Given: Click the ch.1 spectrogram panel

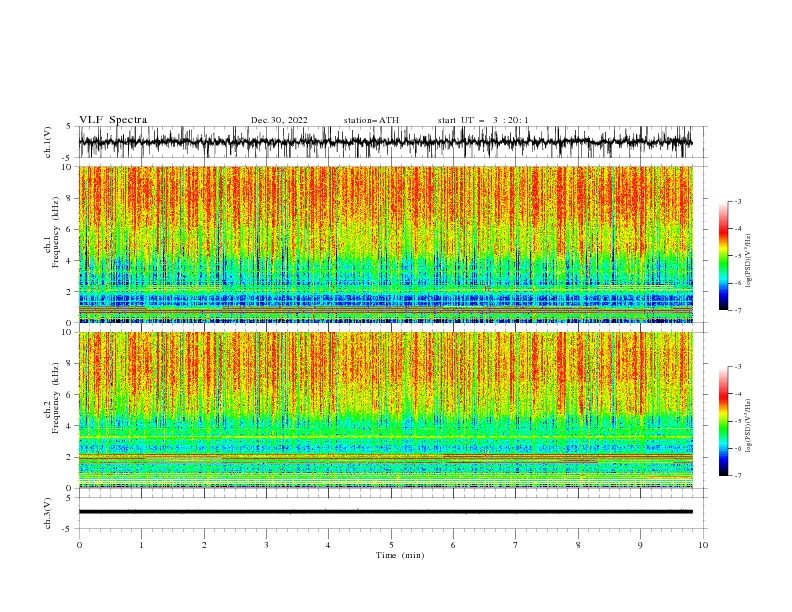Looking at the screenshot, I should click(x=385, y=244).
